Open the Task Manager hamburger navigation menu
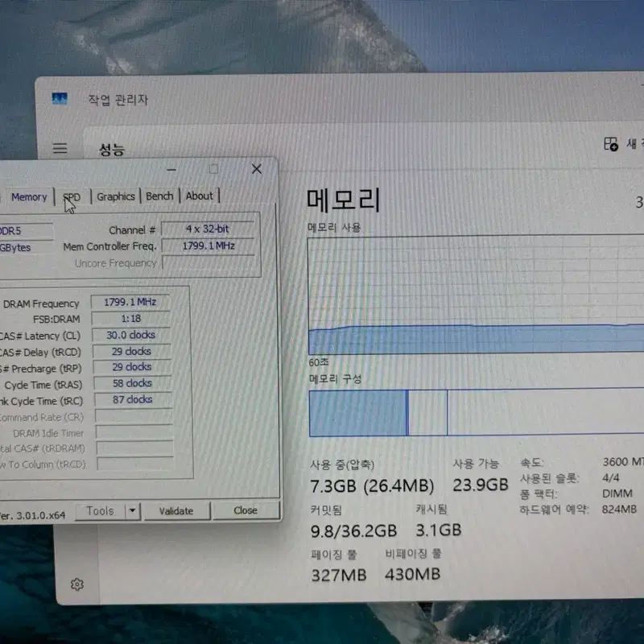 coord(60,148)
